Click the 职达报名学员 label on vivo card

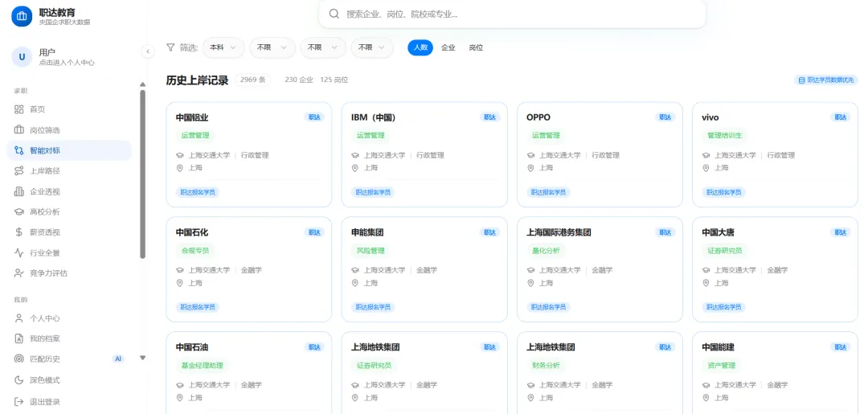pos(724,192)
